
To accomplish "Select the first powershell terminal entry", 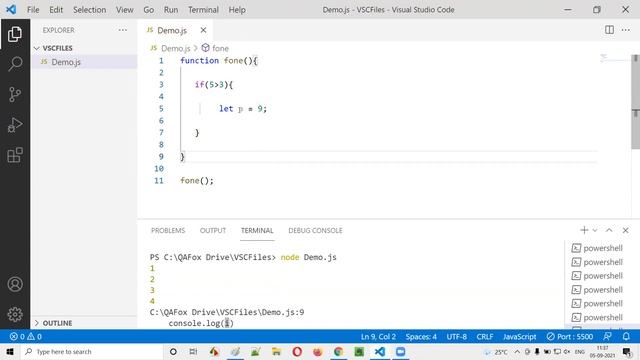I will pos(597,248).
